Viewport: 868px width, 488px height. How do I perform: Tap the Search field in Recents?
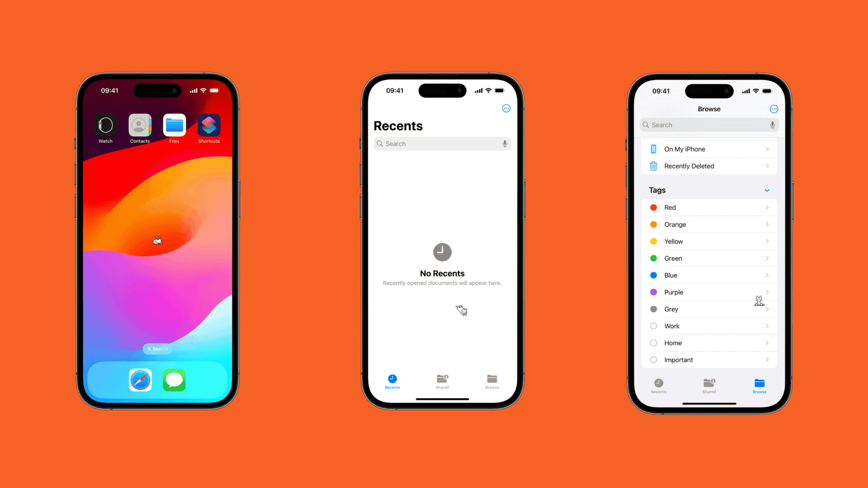click(441, 144)
